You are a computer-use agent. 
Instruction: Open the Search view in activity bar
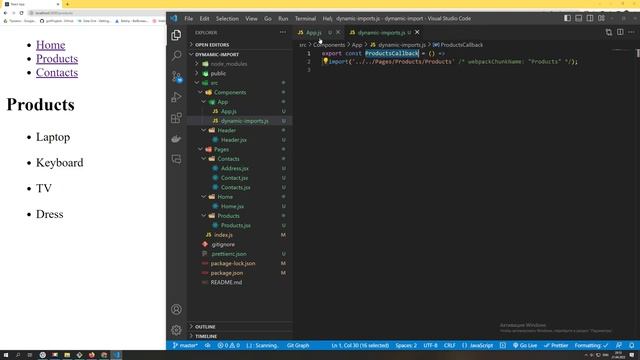point(176,56)
